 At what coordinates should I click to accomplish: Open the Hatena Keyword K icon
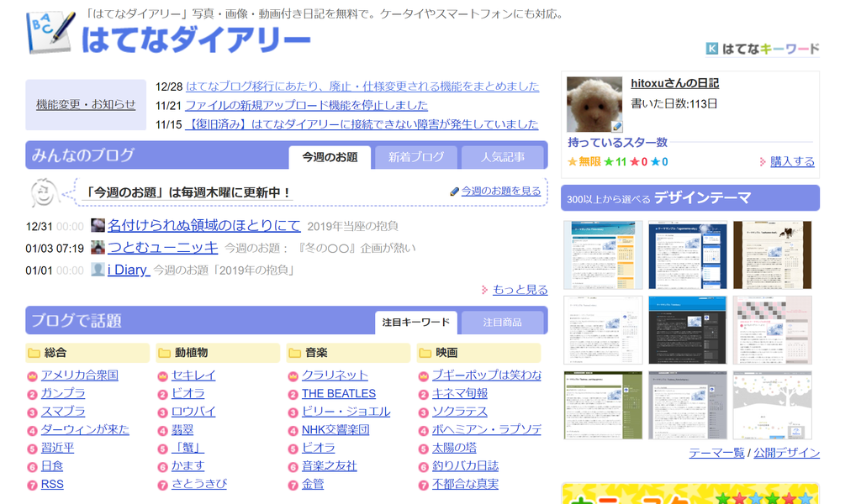(x=711, y=49)
